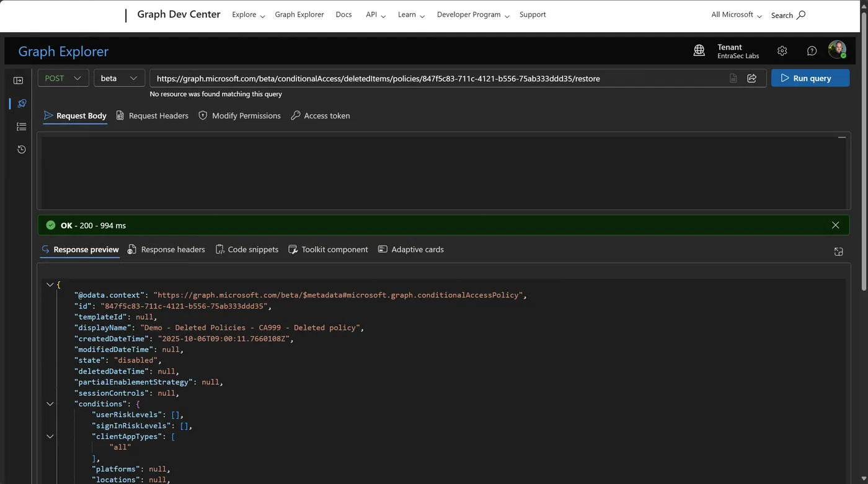This screenshot has width=868, height=484.
Task: Open the help question mark icon
Action: point(812,51)
